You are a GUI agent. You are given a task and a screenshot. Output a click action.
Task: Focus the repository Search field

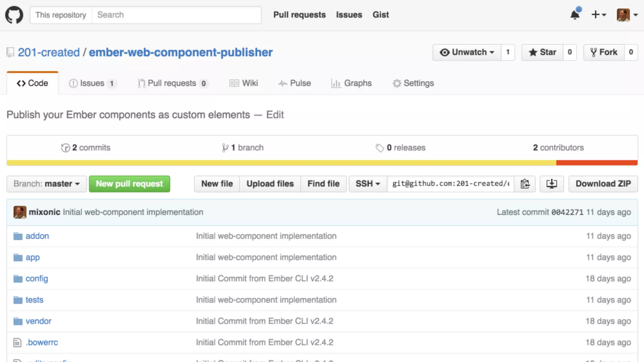[x=176, y=15]
